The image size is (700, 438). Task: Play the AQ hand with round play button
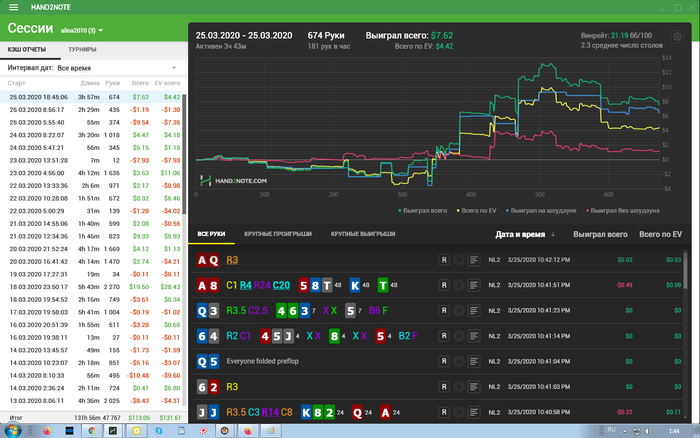[459, 260]
